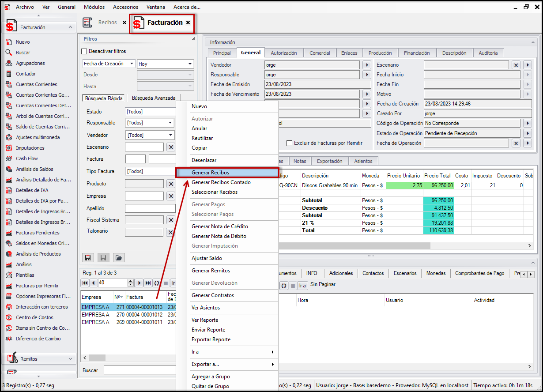Collapse the Facturación sidebar group
The width and height of the screenshot is (543, 392).
pyautogui.click(x=71, y=27)
